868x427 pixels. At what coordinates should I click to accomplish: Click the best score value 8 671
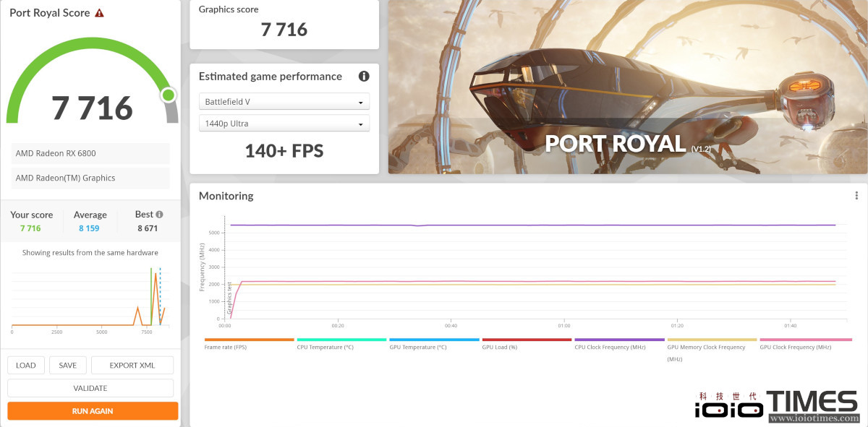(148, 228)
